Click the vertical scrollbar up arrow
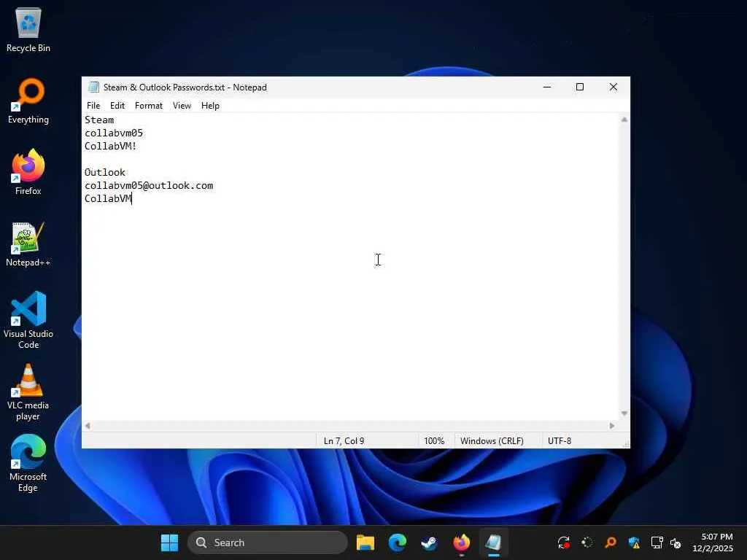The width and height of the screenshot is (747, 560). pos(624,120)
